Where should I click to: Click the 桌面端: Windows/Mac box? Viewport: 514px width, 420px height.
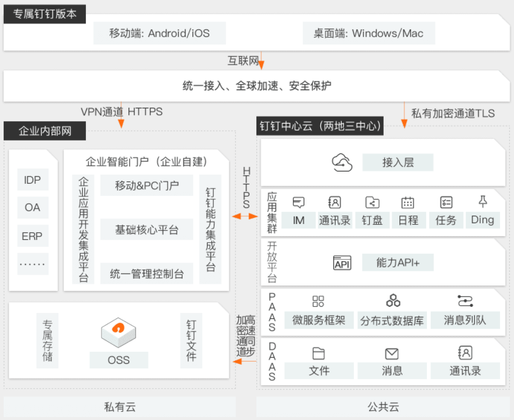click(369, 33)
